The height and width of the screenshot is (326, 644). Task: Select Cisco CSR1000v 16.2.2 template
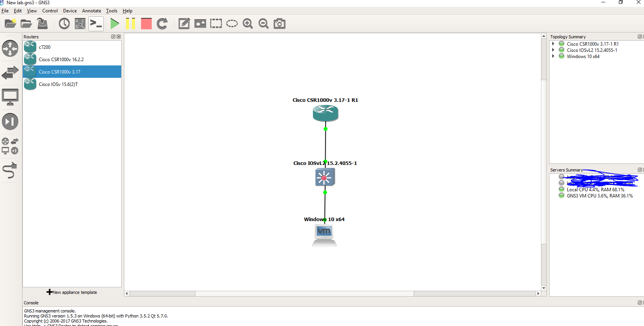click(72, 59)
